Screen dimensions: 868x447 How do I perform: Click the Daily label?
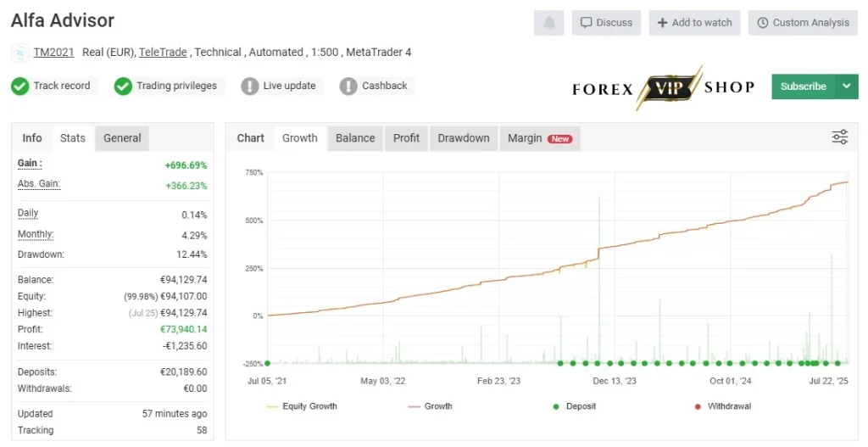tap(28, 213)
